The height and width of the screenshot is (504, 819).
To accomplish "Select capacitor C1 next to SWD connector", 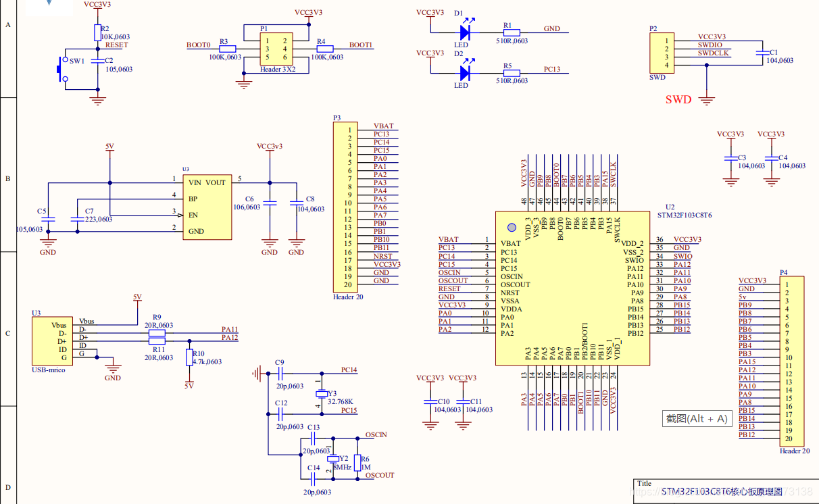I will 764,52.
